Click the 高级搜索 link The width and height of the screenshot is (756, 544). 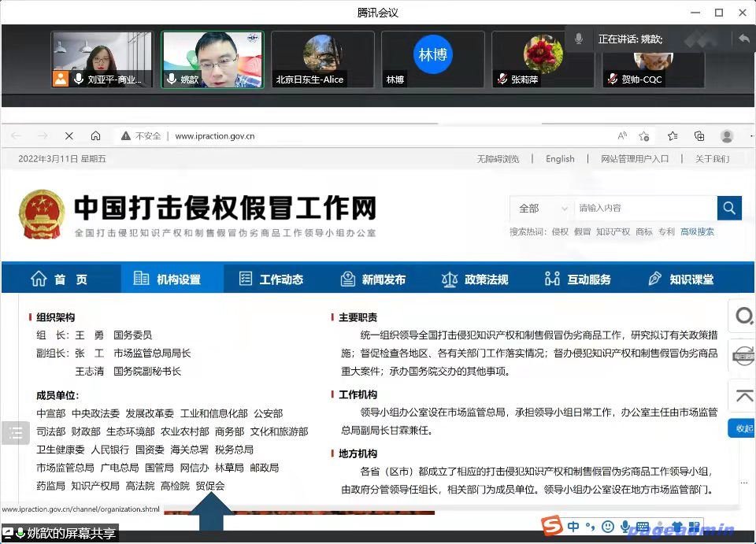point(697,231)
